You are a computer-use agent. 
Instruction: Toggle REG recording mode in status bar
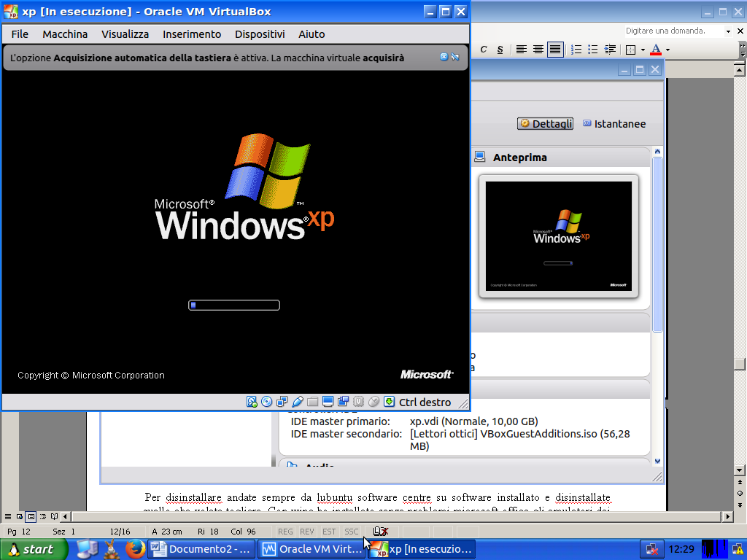coord(285,532)
